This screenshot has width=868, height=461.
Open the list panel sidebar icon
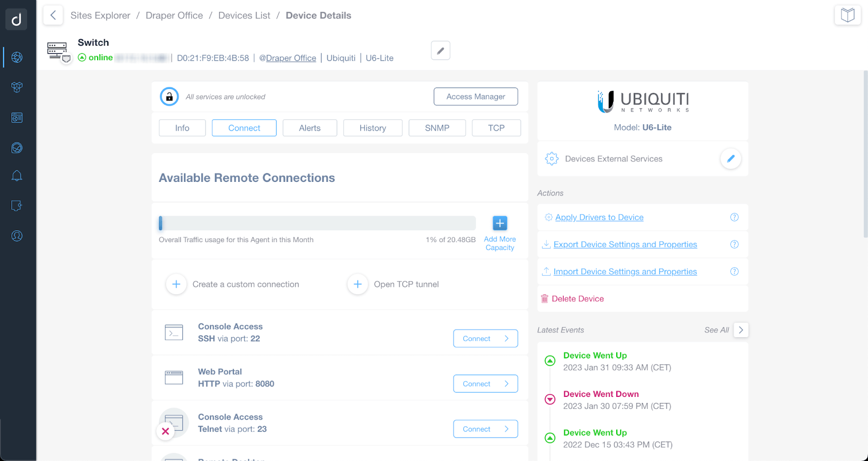17,117
